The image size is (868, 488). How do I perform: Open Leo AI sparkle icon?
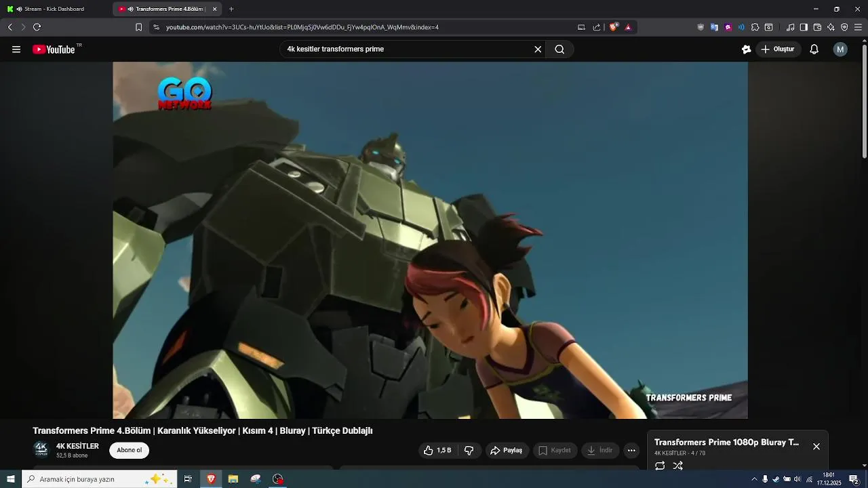pyautogui.click(x=831, y=27)
